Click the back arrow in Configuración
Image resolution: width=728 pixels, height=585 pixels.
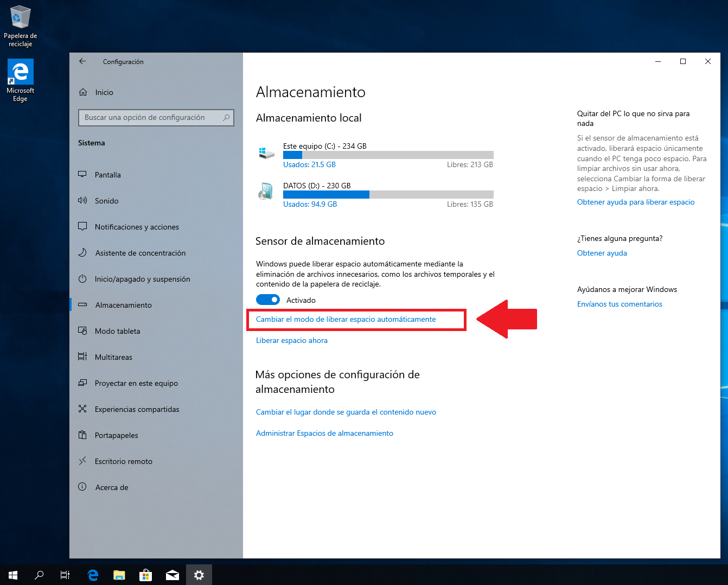(82, 61)
